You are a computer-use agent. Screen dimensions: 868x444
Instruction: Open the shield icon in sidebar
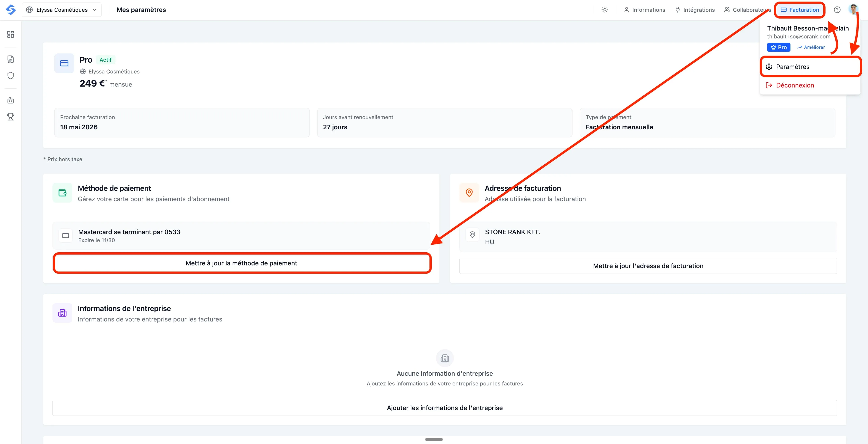coord(10,76)
